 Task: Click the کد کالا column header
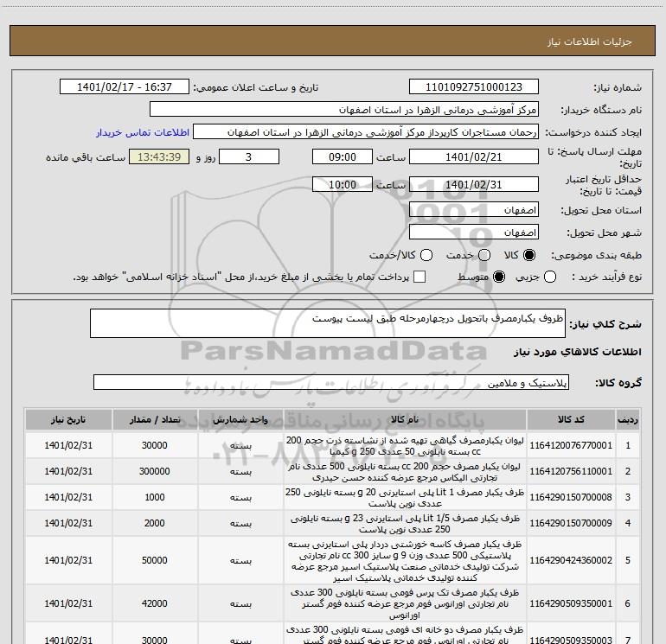coord(571,420)
